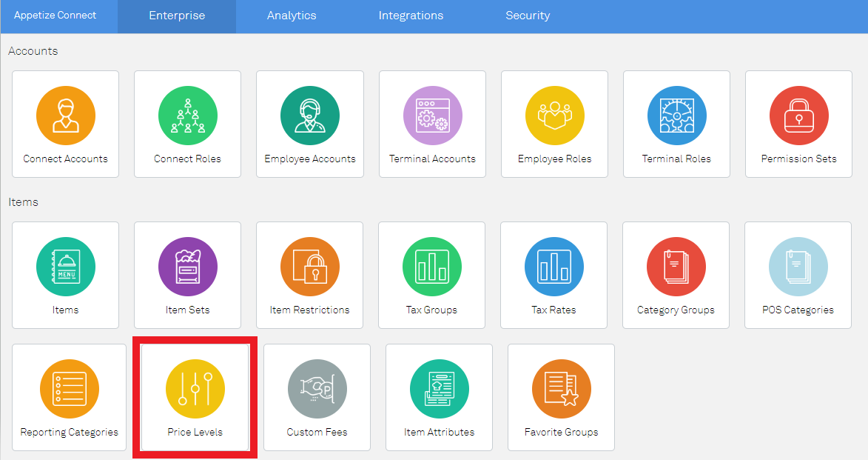Open the Tax Rates tile
The height and width of the screenshot is (460, 868).
pyautogui.click(x=554, y=275)
